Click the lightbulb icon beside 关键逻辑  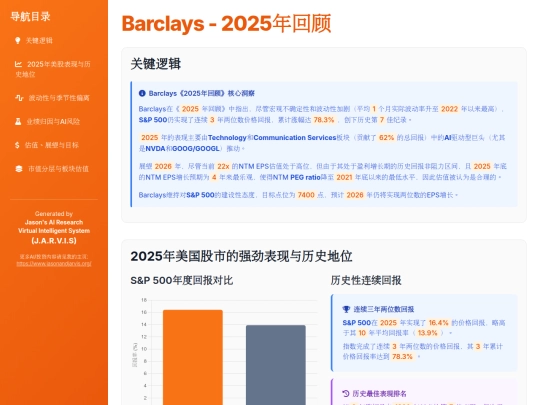[18, 41]
